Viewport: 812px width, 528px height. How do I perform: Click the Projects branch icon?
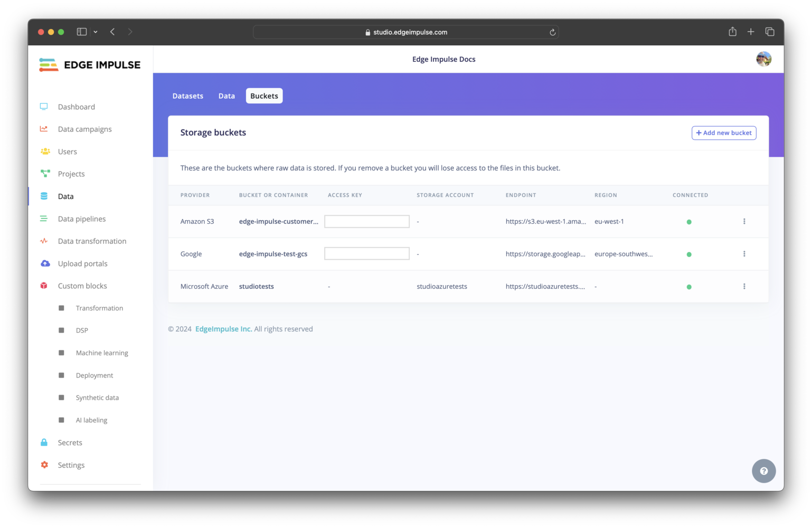point(45,174)
